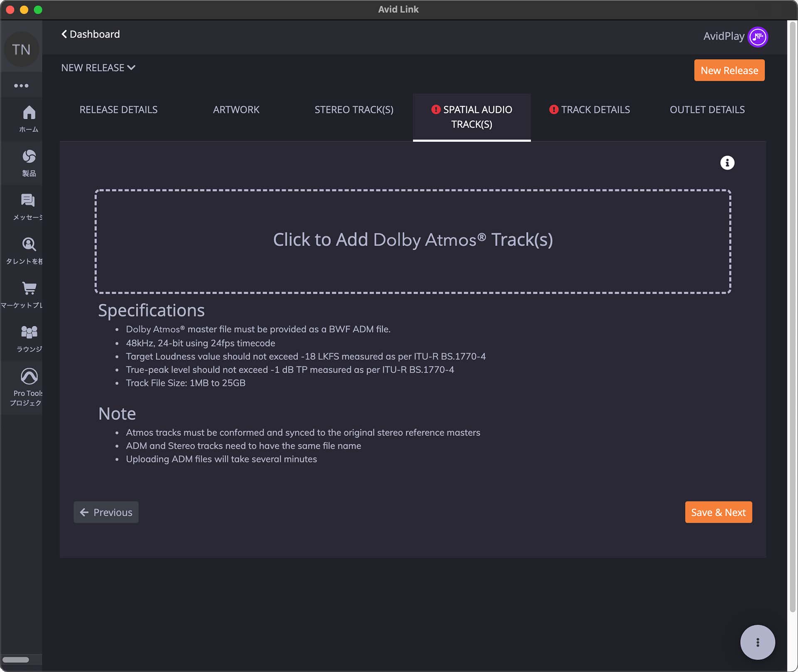Open the Marketplace cart icon
This screenshot has height=672, width=798.
click(29, 288)
